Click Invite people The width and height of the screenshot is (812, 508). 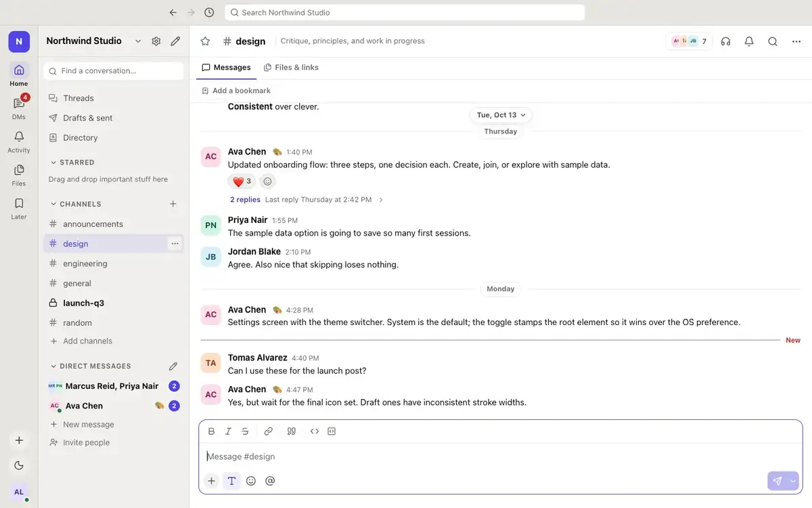click(114, 442)
